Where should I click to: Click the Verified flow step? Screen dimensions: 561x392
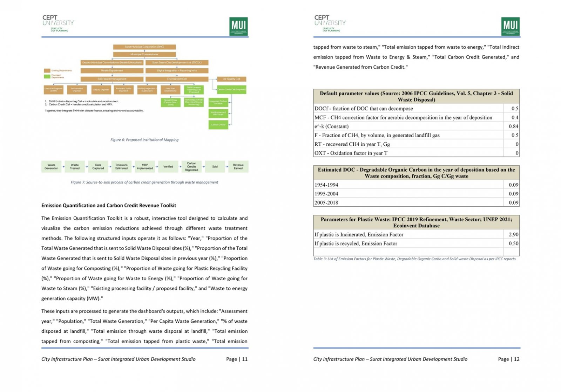point(168,167)
